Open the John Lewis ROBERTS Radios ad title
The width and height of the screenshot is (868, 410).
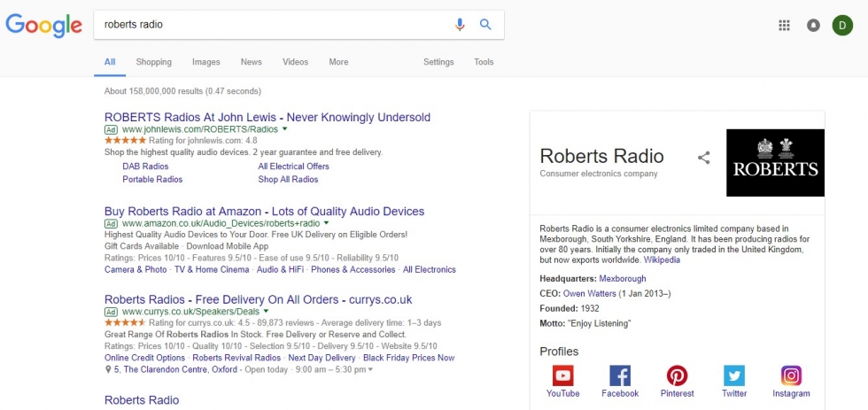point(267,117)
